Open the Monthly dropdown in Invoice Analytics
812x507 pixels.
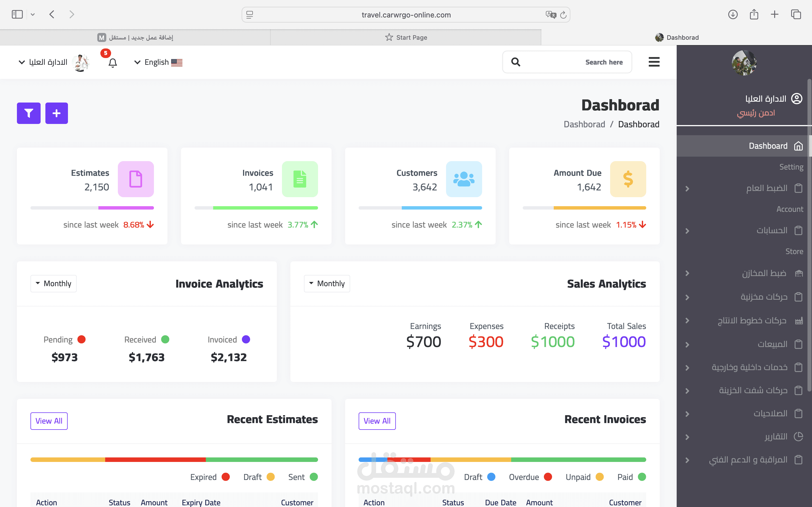point(53,283)
